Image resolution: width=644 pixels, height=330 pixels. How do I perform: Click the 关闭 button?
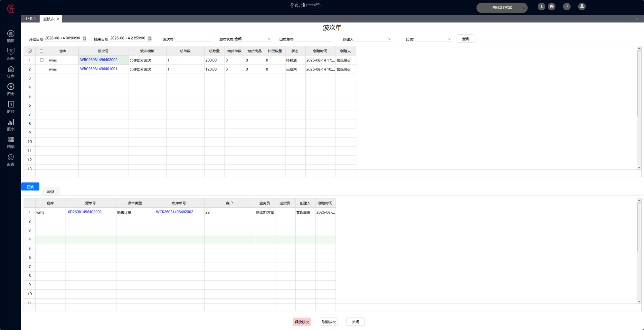pos(355,322)
